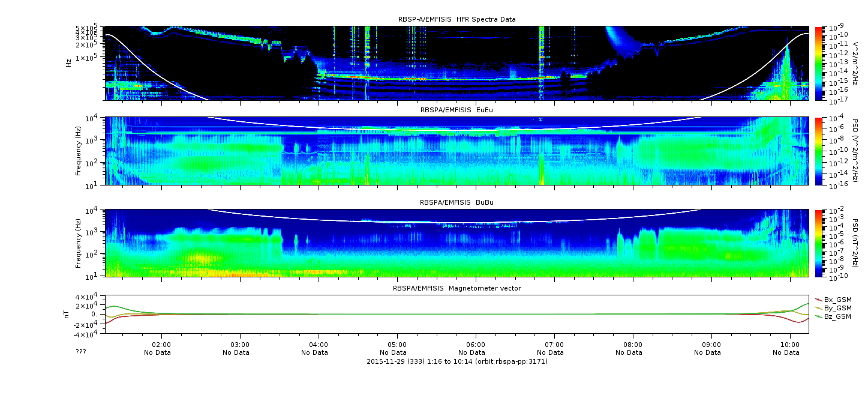Select the By_GSM legend entry

[837, 308]
